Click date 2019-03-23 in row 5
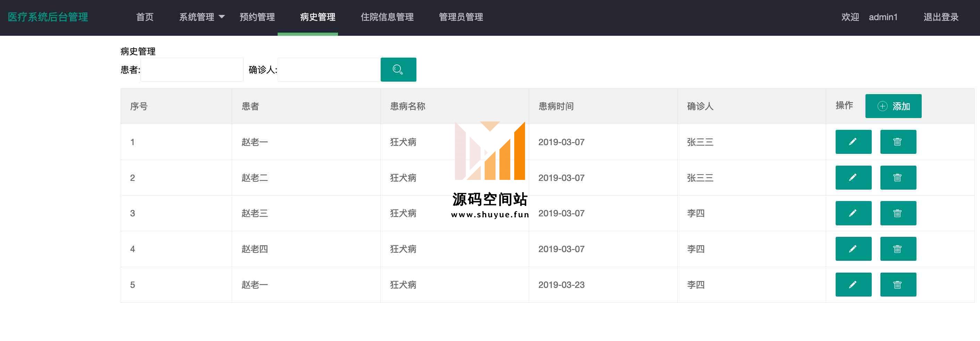Image resolution: width=980 pixels, height=341 pixels. [x=561, y=285]
